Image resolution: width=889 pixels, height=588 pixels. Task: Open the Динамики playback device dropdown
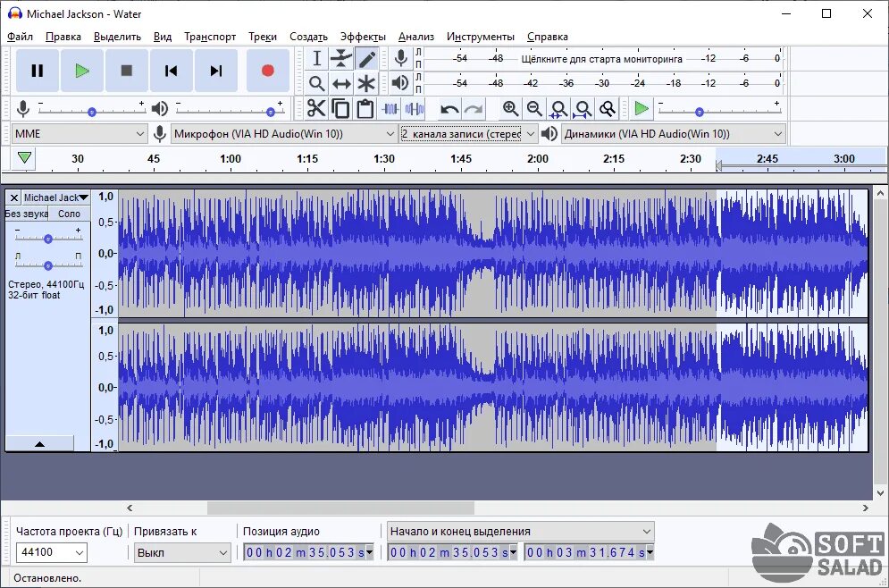tap(673, 134)
